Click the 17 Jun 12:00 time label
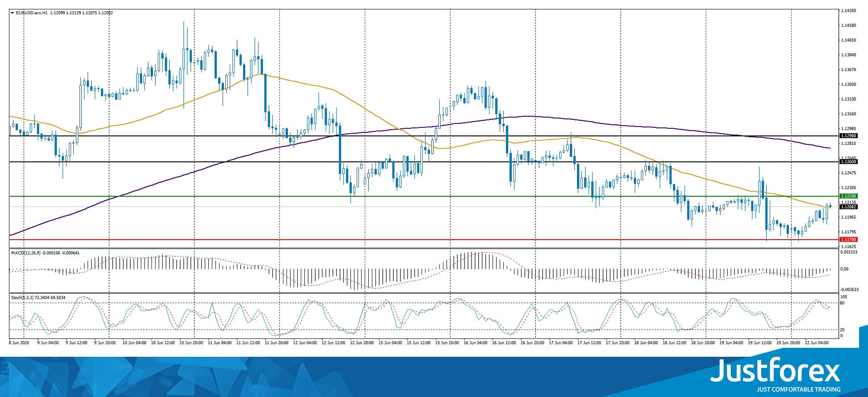This screenshot has height=397, width=868. tap(589, 343)
